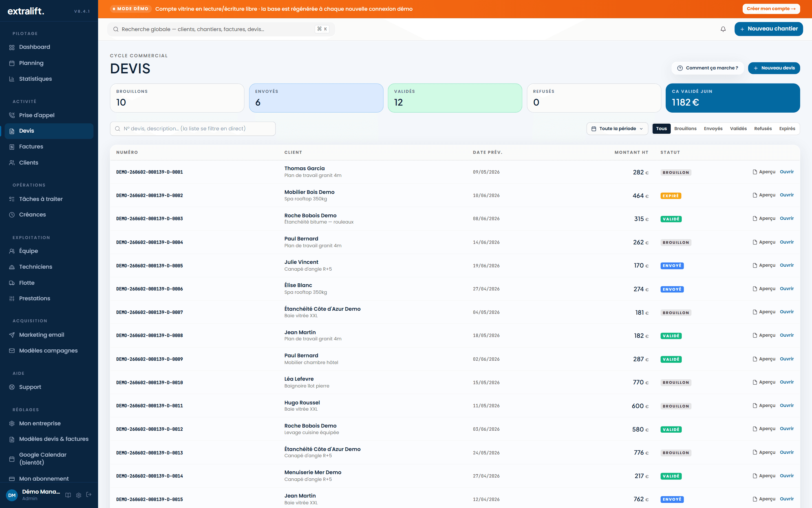Viewport: 812px width, 508px height.
Task: Go to Prestations
Action: [x=49, y=298]
